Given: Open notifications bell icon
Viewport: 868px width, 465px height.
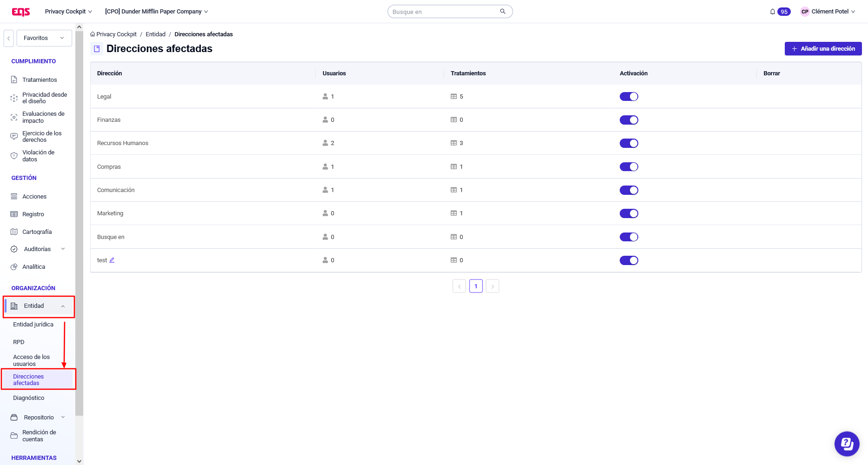Looking at the screenshot, I should pos(773,12).
